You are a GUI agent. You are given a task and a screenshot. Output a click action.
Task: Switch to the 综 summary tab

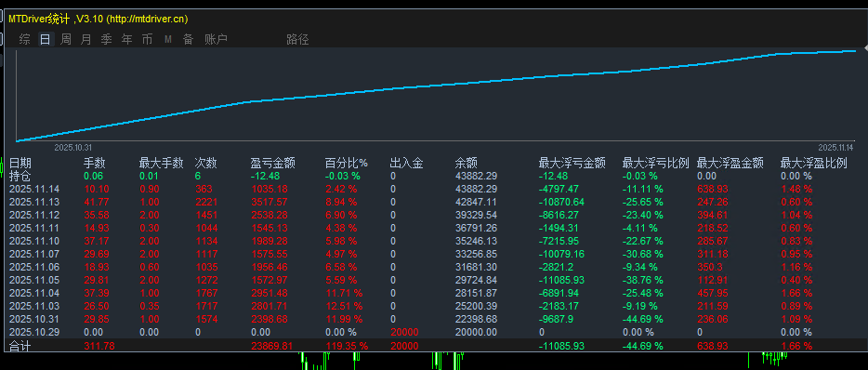click(24, 39)
